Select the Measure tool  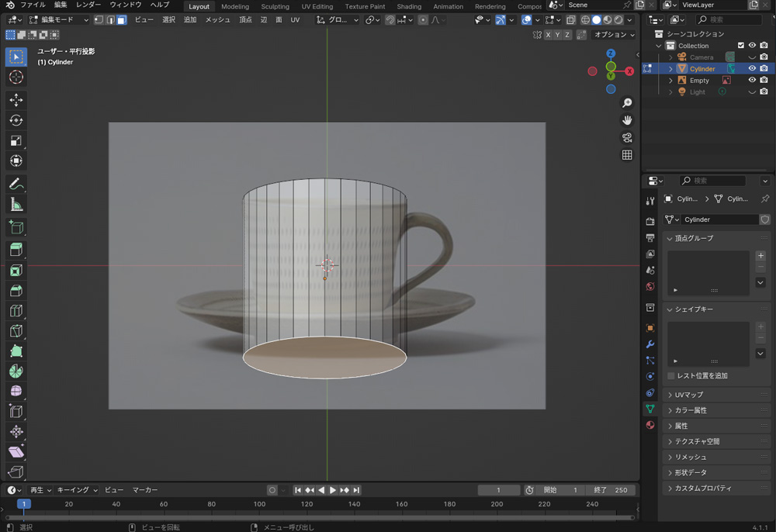pyautogui.click(x=16, y=205)
